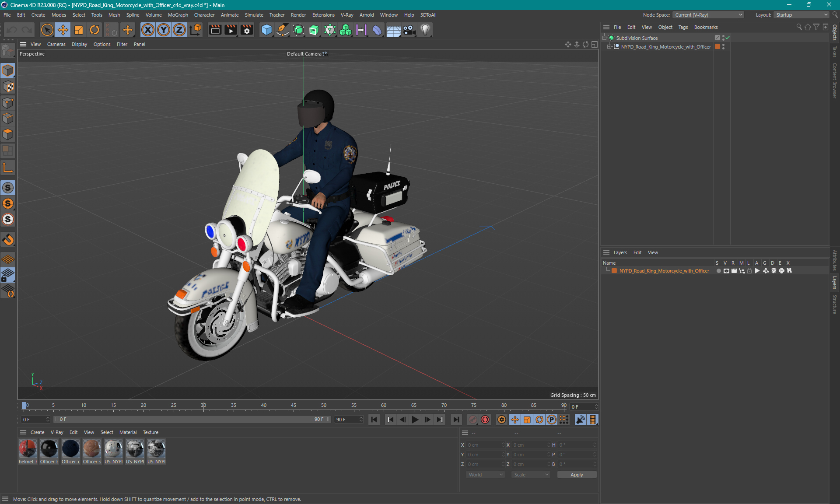Toggle NYPD layer animation play icon
The width and height of the screenshot is (840, 504).
point(757,271)
